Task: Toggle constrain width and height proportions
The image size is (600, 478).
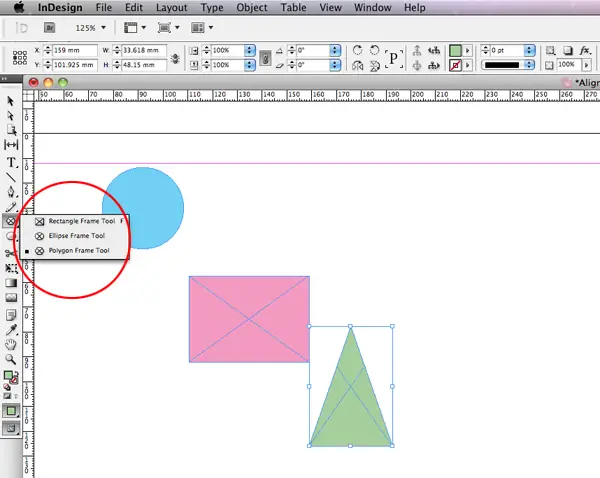Action: pos(175,59)
